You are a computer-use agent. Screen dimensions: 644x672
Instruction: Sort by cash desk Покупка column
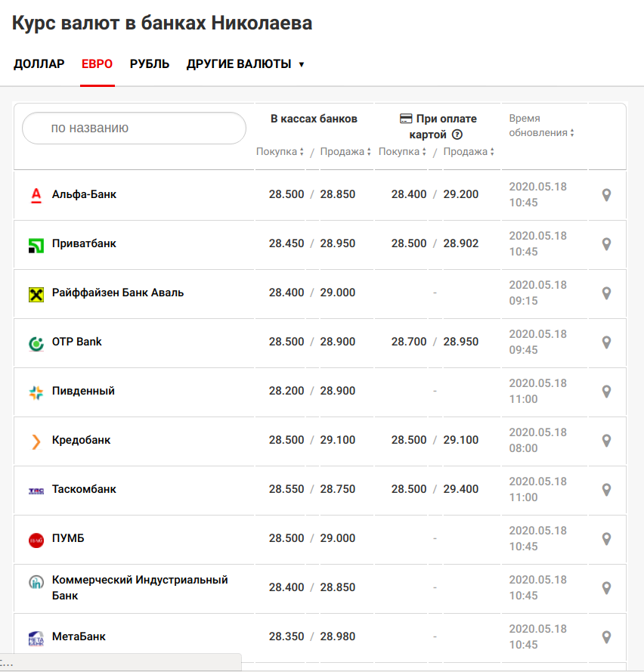click(280, 152)
